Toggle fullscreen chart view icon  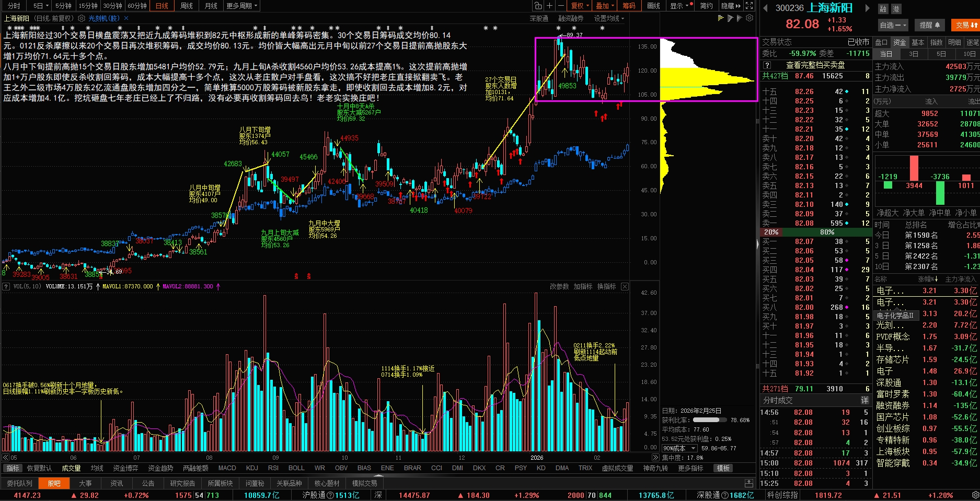pyautogui.click(x=749, y=6)
